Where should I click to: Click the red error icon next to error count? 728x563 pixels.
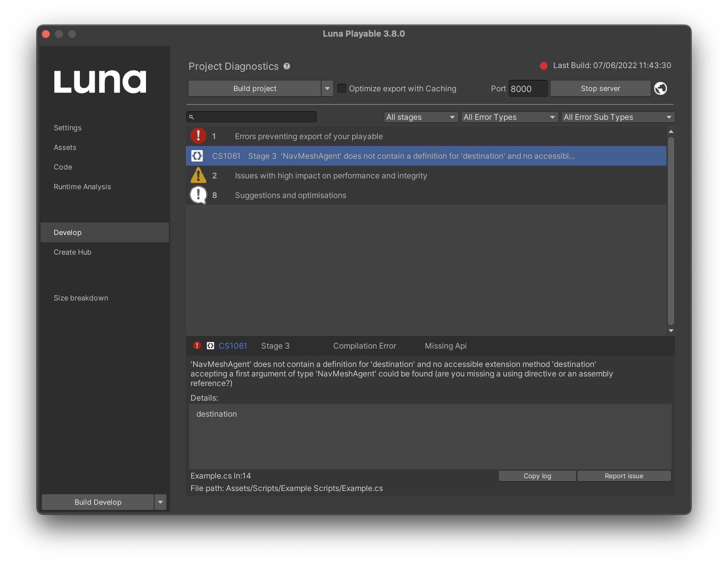tap(198, 136)
